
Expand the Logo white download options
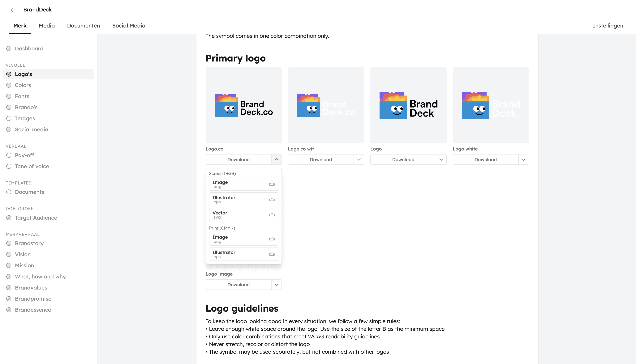tap(523, 159)
